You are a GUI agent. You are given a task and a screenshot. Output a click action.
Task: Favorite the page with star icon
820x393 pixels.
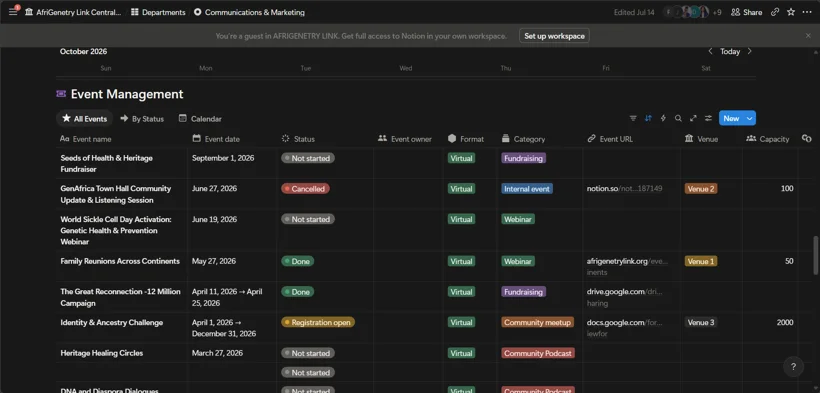point(791,12)
